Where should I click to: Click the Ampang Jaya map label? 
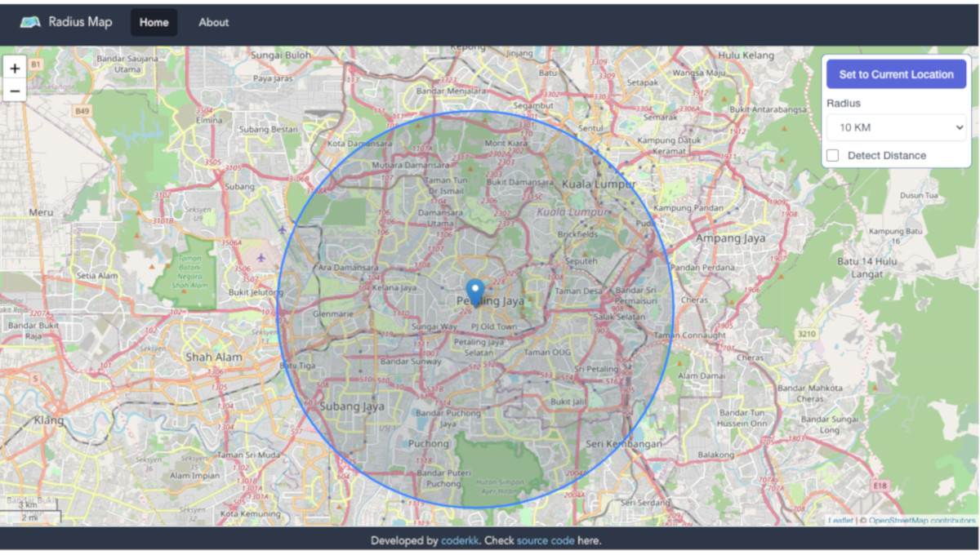click(x=730, y=238)
